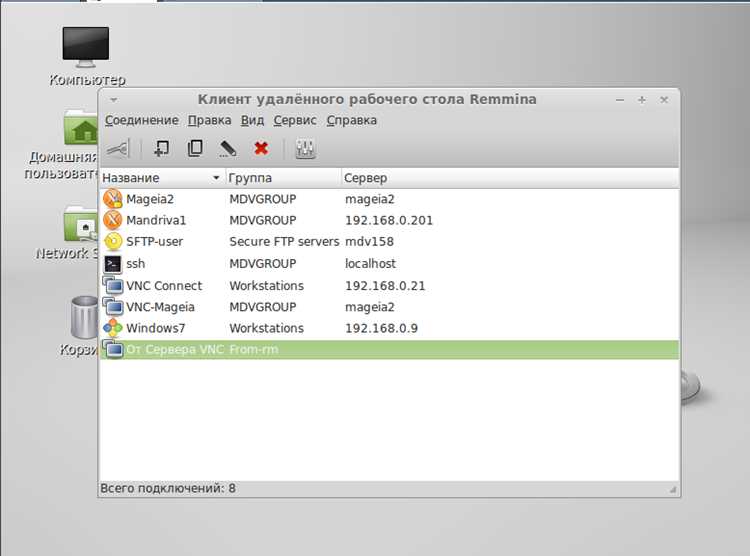750x556 pixels.
Task: Select the VNC Connect connection name
Action: 164,286
